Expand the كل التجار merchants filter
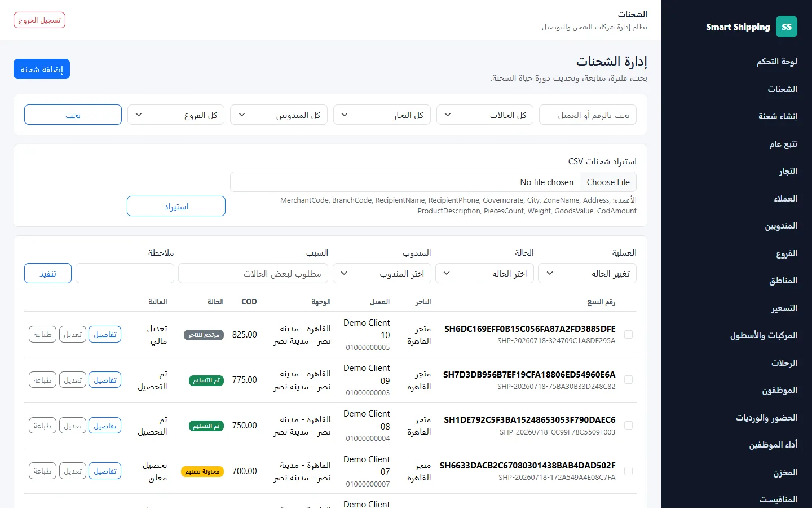 coord(382,115)
